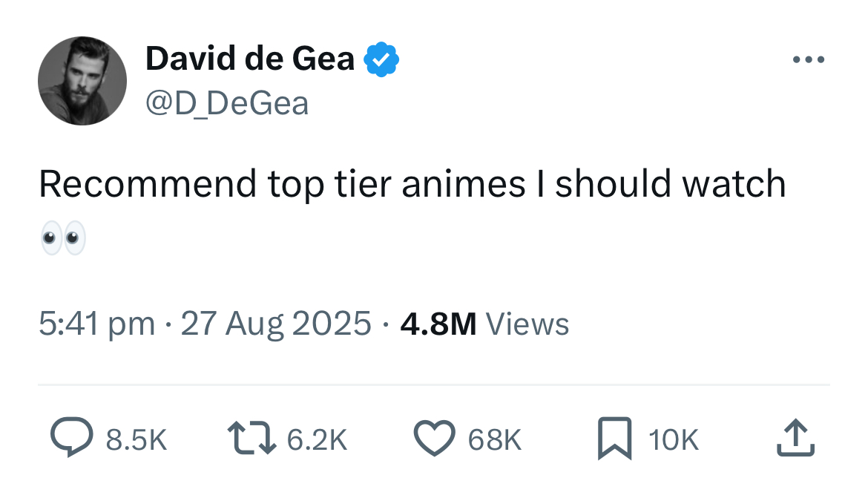Click the David de Gea display name

[x=250, y=59]
